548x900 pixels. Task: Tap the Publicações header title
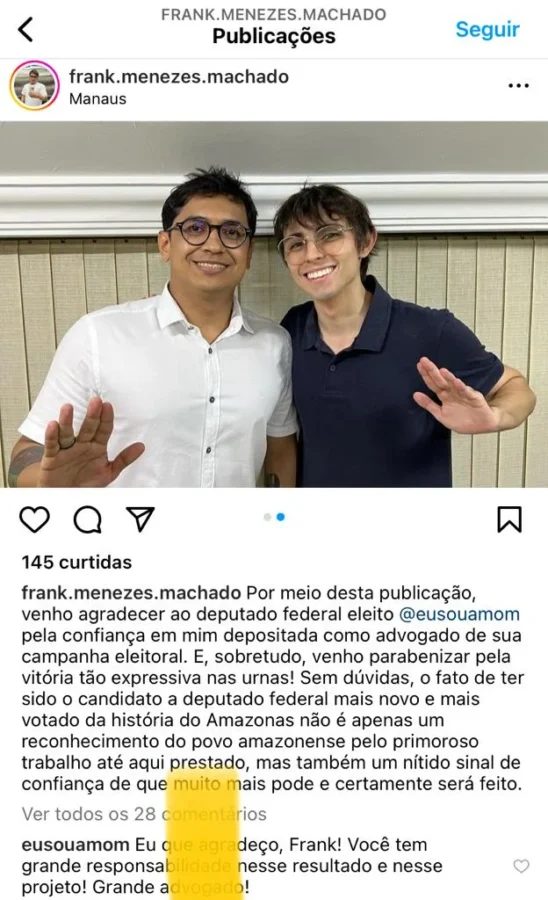coord(274,36)
